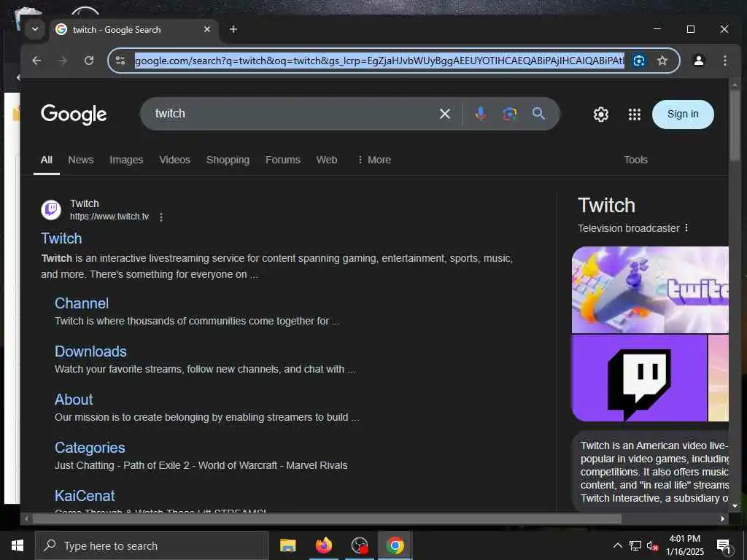Open Google quick settings gear
Image resolution: width=747 pixels, height=560 pixels.
[x=601, y=114]
